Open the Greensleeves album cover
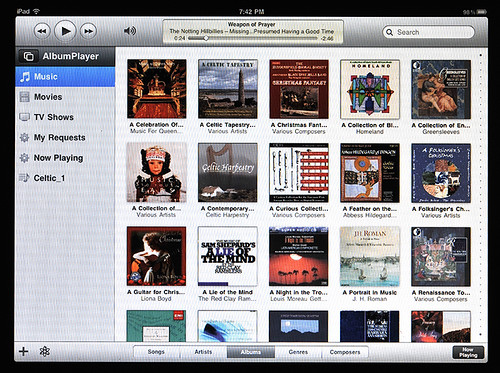 click(441, 89)
